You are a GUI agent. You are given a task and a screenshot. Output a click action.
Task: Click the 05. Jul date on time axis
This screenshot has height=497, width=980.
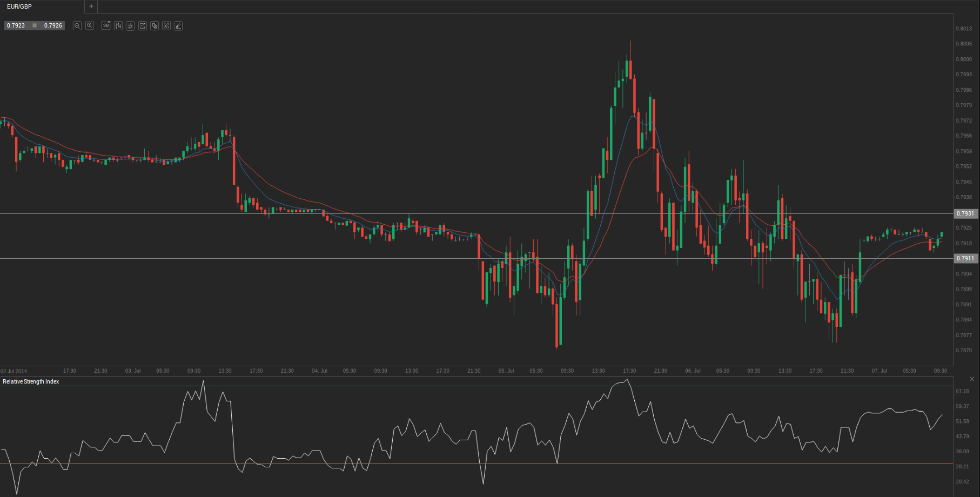point(506,371)
